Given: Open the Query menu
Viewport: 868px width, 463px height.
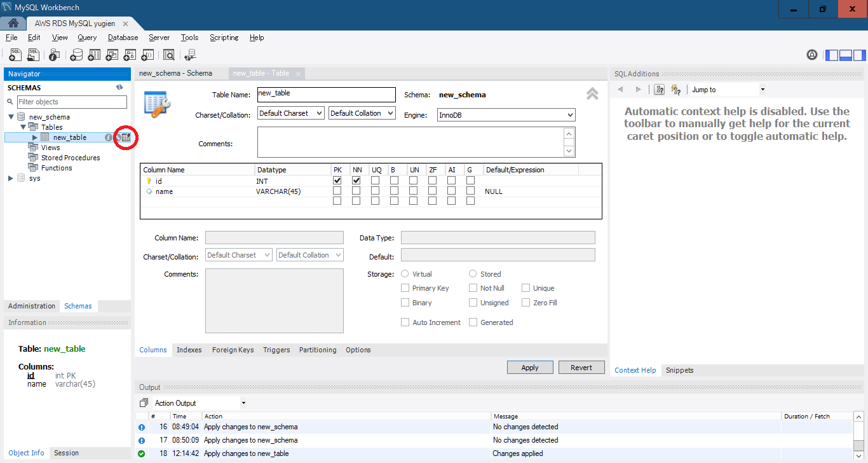Looking at the screenshot, I should point(87,38).
